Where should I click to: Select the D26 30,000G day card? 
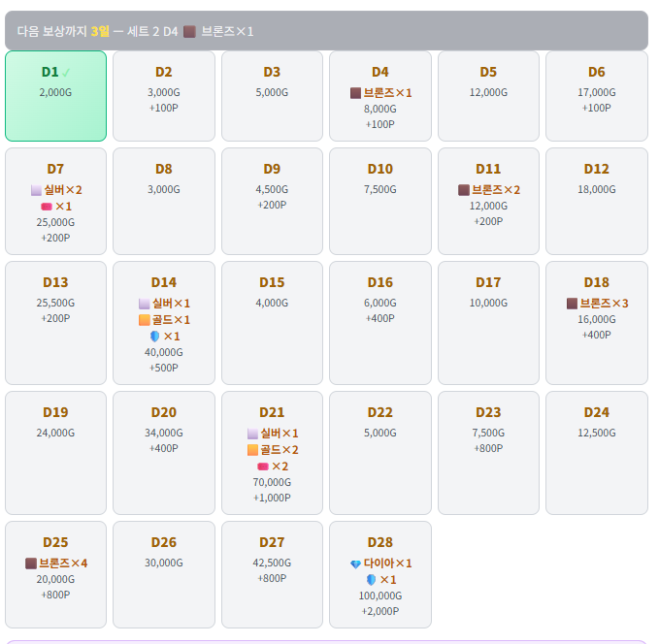(164, 575)
